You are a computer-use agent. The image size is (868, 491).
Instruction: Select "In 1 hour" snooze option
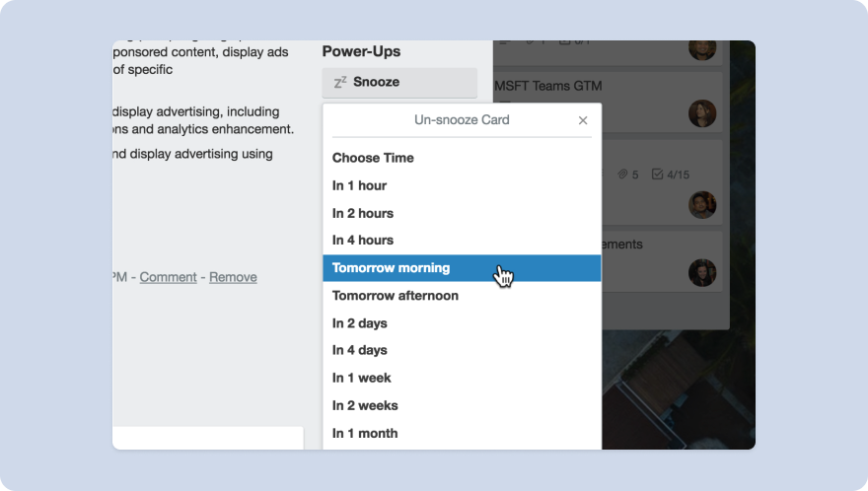[359, 185]
